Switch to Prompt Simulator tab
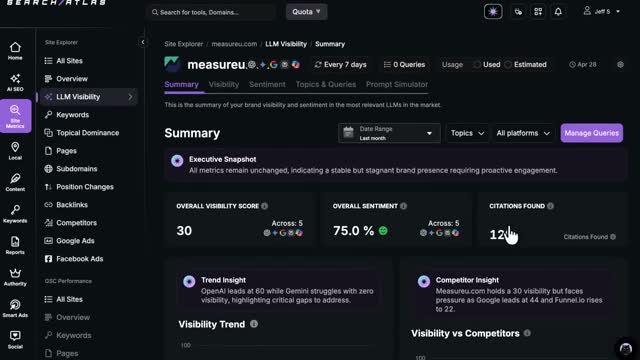 tap(397, 84)
